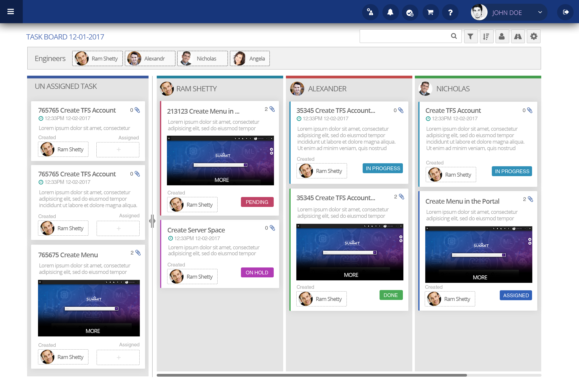Viewport: 579px width, 392px height.
Task: Click the PENDING status button
Action: point(257,202)
